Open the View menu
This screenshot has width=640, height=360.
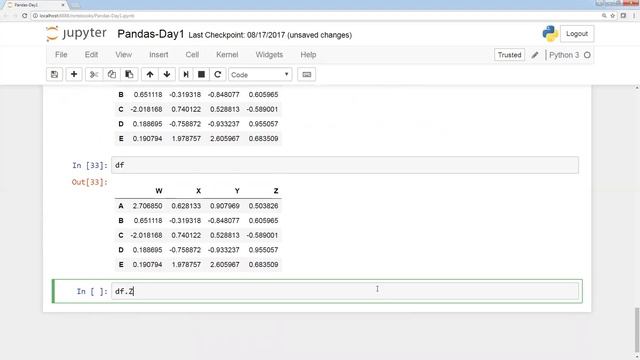tap(123, 55)
